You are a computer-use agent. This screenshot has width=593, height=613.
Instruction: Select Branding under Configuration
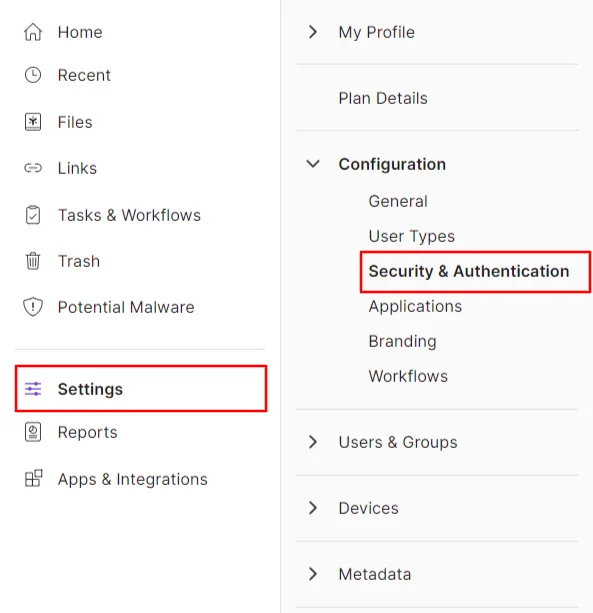[403, 341]
